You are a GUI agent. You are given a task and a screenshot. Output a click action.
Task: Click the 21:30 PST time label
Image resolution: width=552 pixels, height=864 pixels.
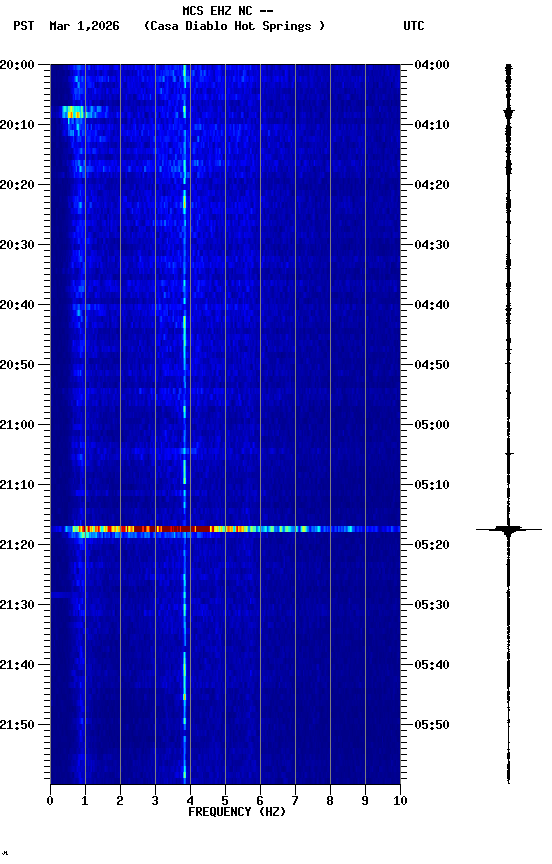tap(17, 605)
